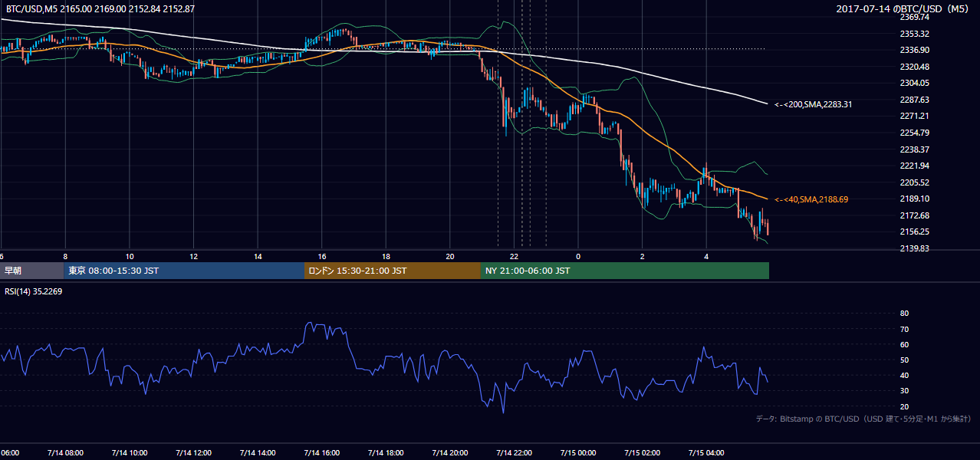Image resolution: width=980 pixels, height=460 pixels.
Task: Click the NY 21:00-06:00 JST session bar
Action: click(625, 271)
